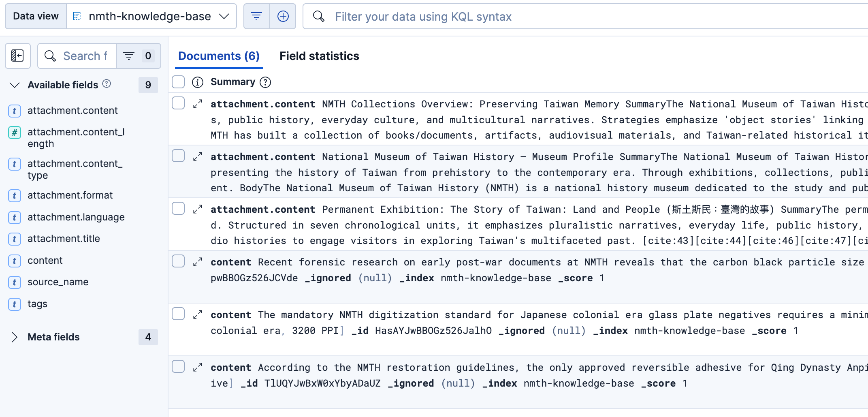
Task: Open field type filter with count 0
Action: coord(139,56)
